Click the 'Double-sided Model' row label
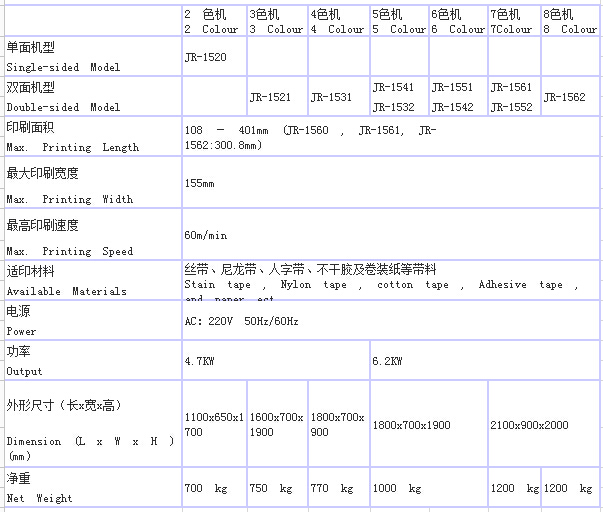The image size is (603, 512). click(x=63, y=107)
